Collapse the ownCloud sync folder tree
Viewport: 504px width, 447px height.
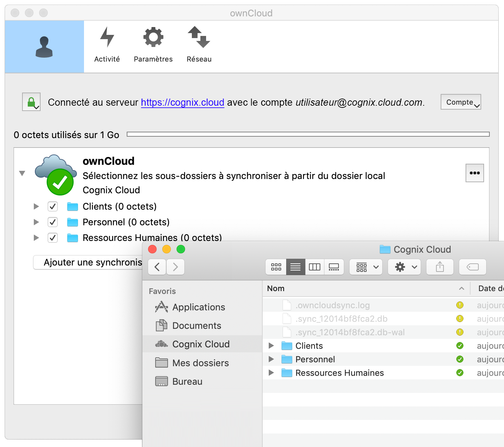tap(22, 173)
